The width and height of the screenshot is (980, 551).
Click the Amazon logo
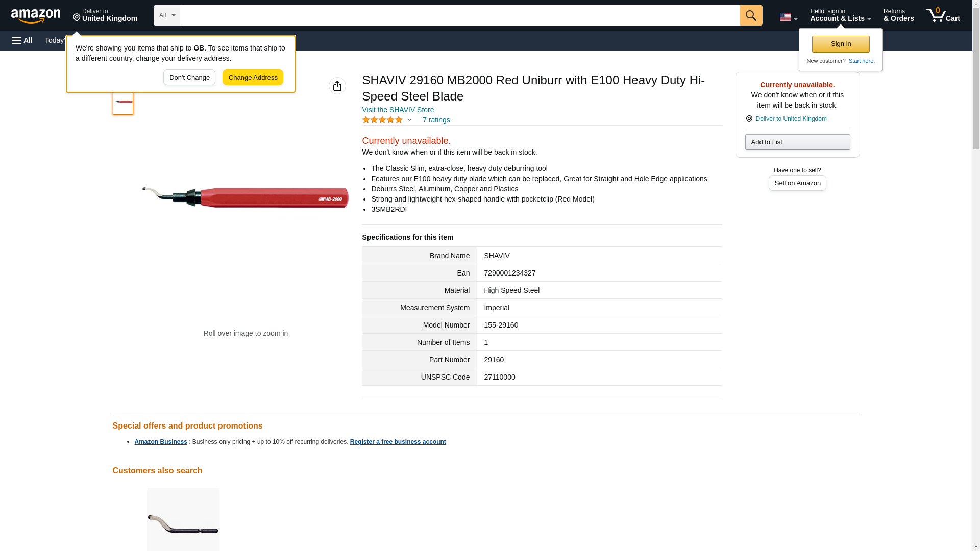click(36, 16)
